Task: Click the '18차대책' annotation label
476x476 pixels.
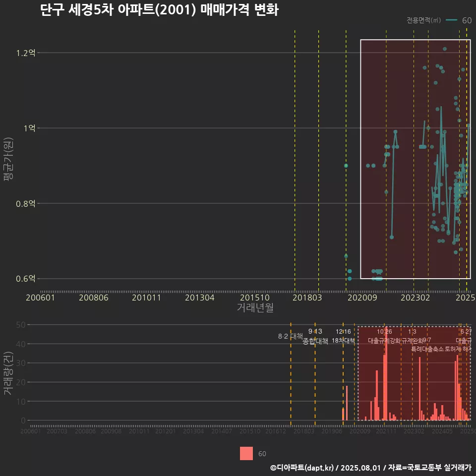Action: 343,341
